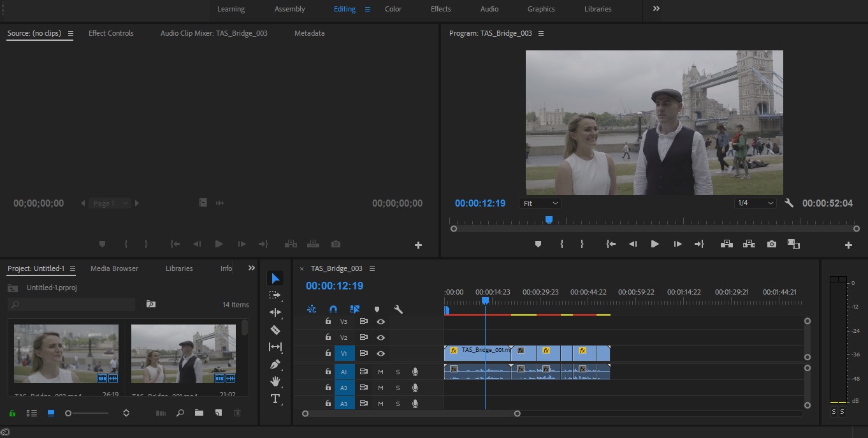Open the Media Browser tab
This screenshot has height=438, width=868.
click(x=114, y=268)
